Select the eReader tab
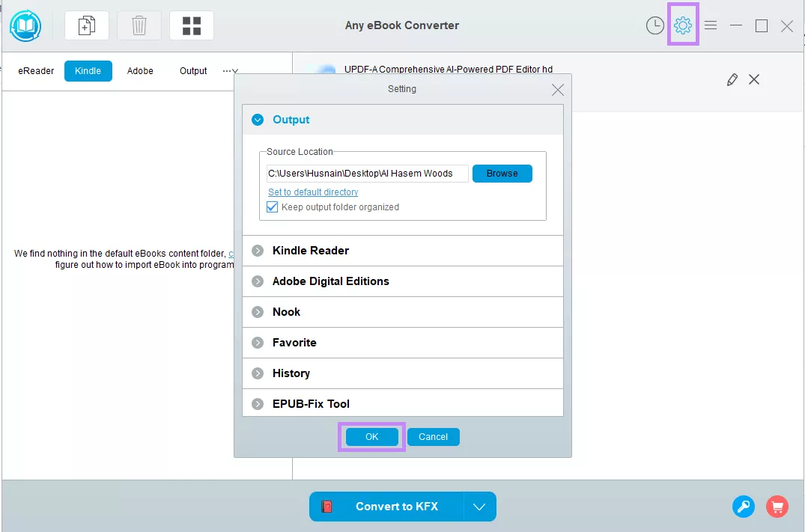The width and height of the screenshot is (805, 532). (x=35, y=70)
